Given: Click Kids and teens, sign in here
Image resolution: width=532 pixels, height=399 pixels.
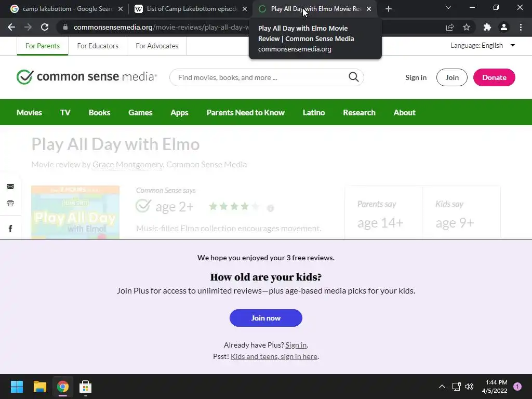Looking at the screenshot, I should (274, 356).
